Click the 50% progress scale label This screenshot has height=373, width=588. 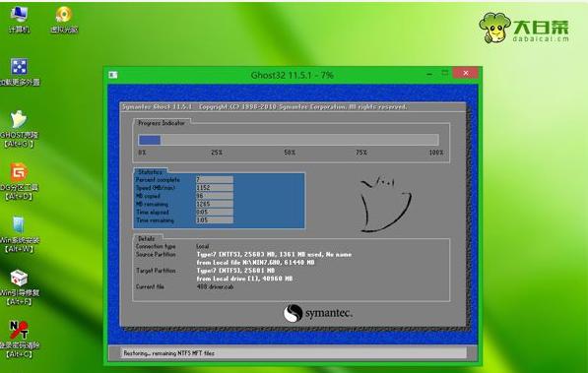click(290, 153)
